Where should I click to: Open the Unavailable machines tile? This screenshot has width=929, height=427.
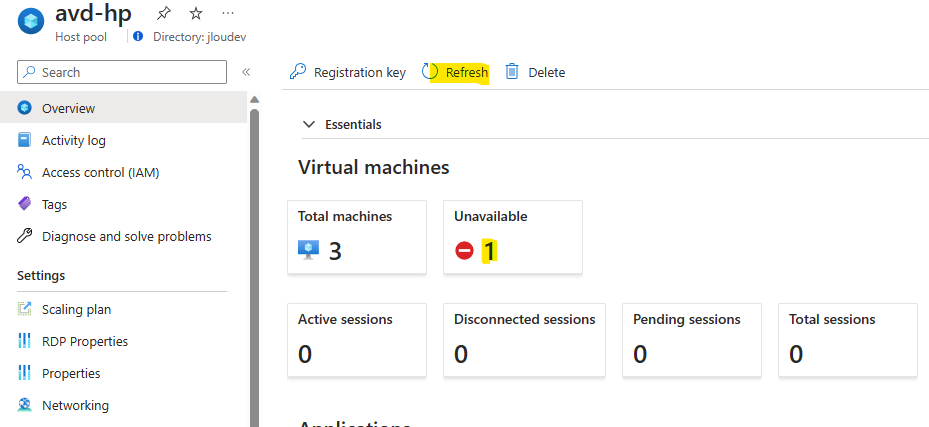click(x=513, y=237)
